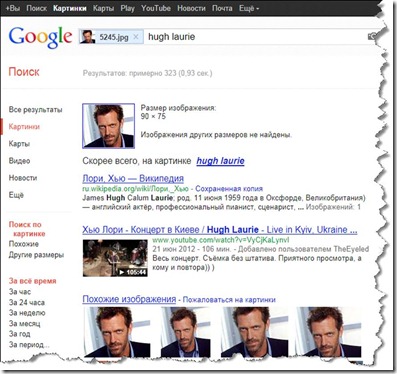Viewport: 397px width, 374px height.
Task: Select Новости in the left sidebar
Action: coord(23,178)
